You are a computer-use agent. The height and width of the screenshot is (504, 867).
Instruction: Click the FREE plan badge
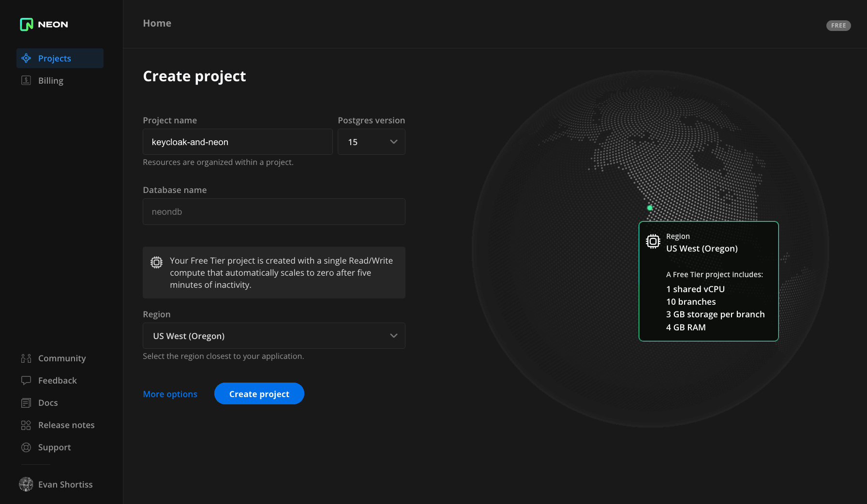click(x=838, y=26)
